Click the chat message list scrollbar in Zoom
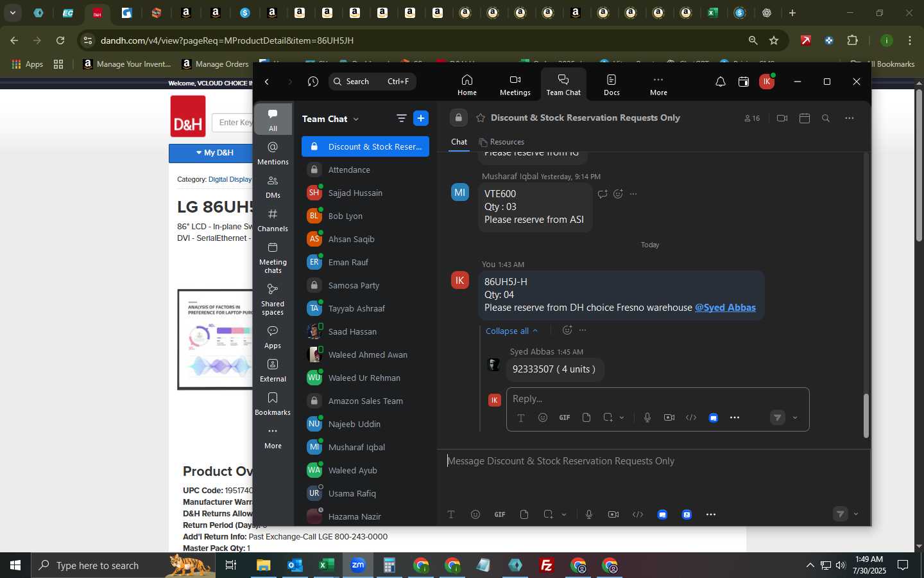 [866, 416]
